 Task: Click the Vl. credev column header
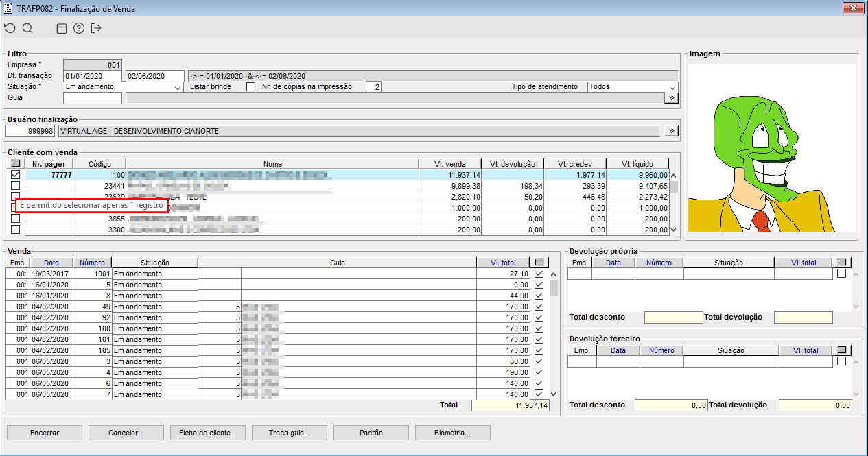pyautogui.click(x=575, y=164)
